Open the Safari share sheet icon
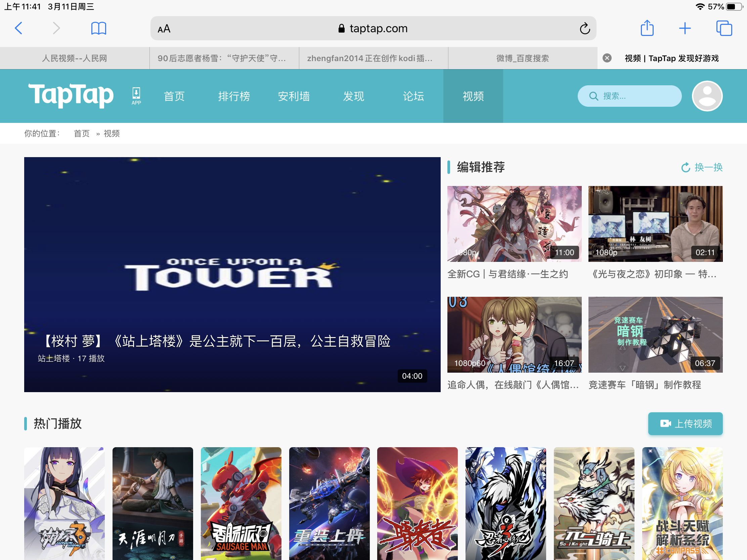 [x=647, y=28]
